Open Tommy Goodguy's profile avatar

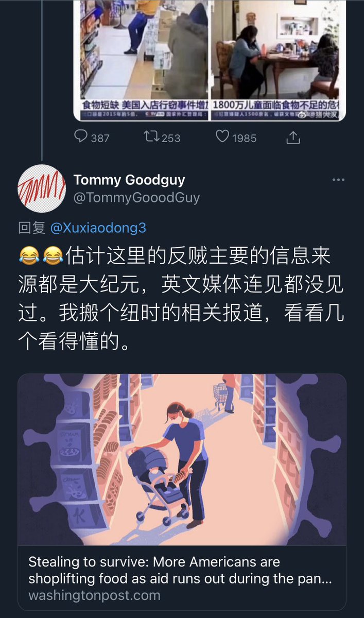click(41, 188)
